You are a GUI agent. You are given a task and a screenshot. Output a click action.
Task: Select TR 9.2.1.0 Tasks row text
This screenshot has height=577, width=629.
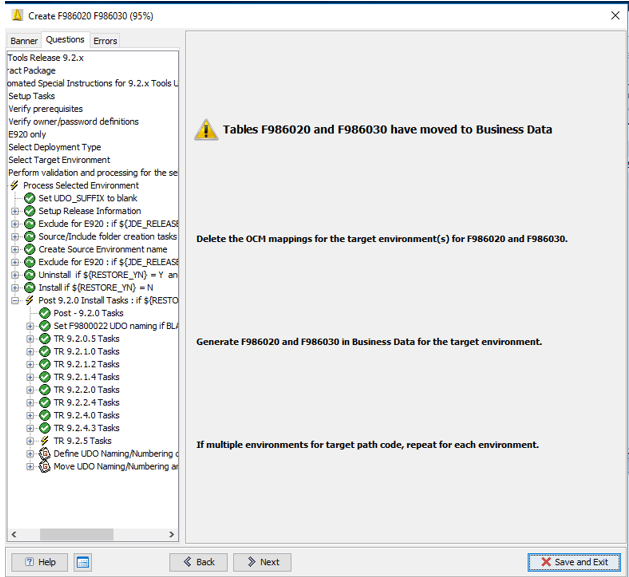point(87,351)
